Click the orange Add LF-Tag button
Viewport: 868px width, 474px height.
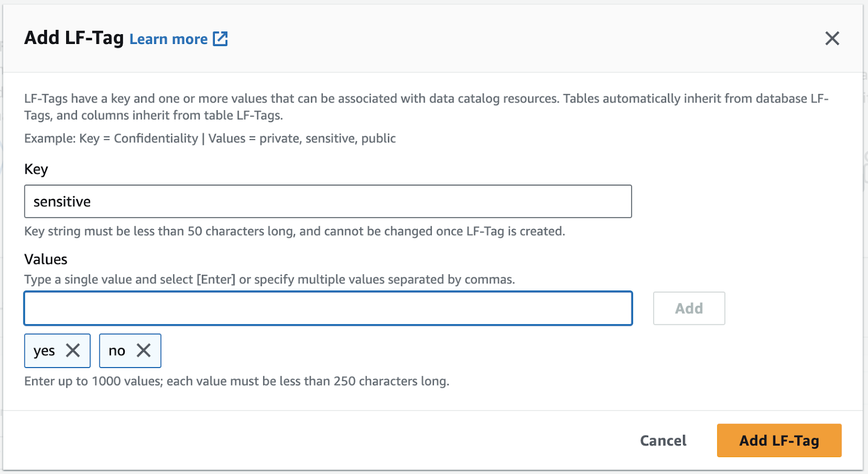tap(779, 440)
